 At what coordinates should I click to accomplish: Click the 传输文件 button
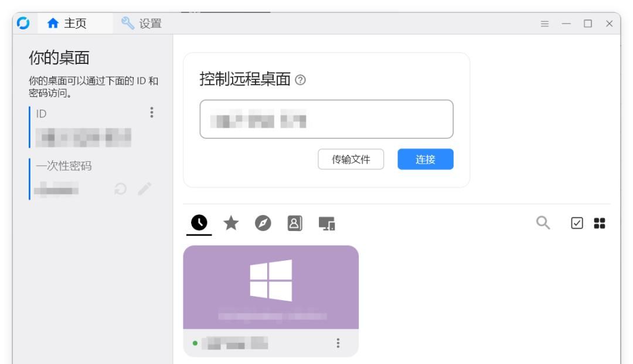coord(350,159)
